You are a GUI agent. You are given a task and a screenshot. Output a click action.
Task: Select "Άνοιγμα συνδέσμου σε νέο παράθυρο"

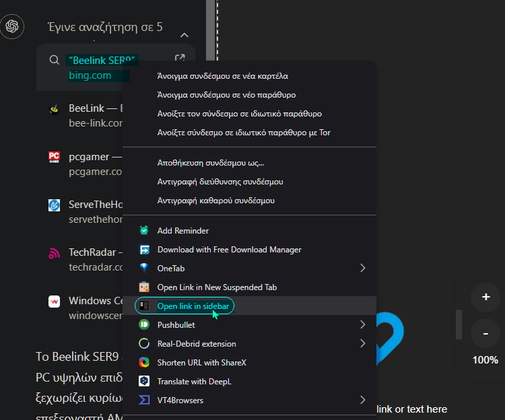click(249, 95)
